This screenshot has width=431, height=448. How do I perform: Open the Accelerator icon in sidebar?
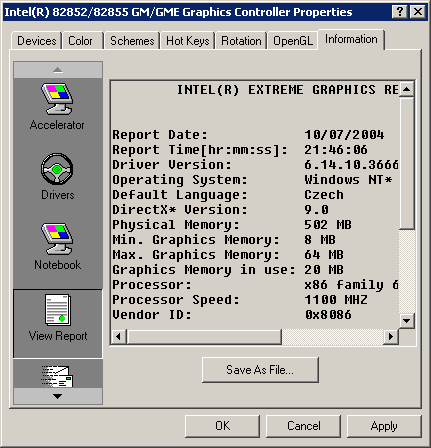tap(57, 99)
